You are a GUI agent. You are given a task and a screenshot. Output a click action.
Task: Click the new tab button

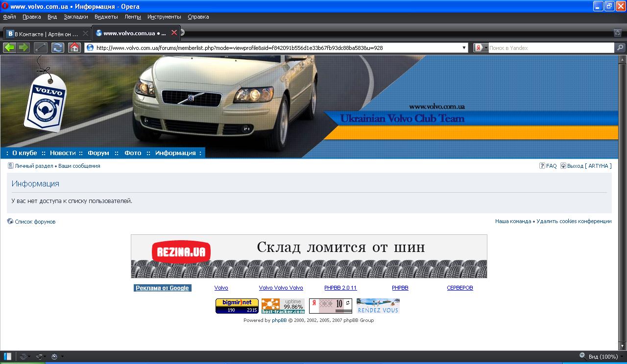(182, 33)
